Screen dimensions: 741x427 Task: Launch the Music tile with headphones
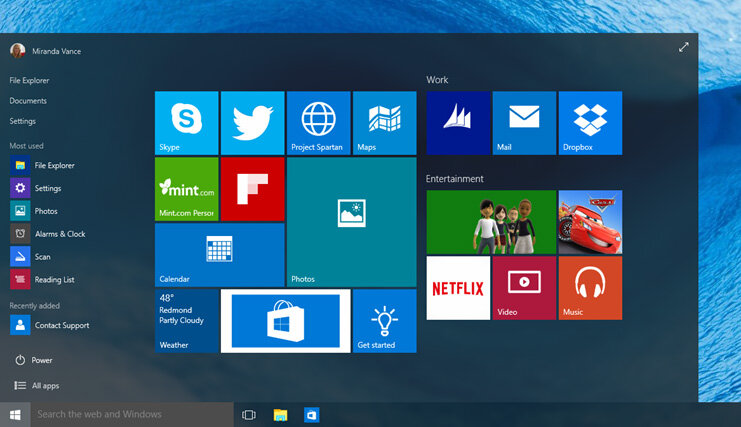click(x=590, y=288)
